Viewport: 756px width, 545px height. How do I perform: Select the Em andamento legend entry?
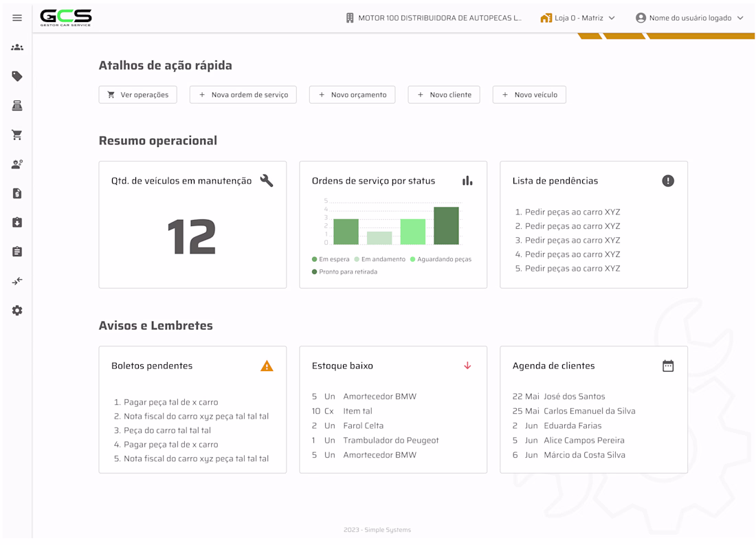[x=380, y=259]
